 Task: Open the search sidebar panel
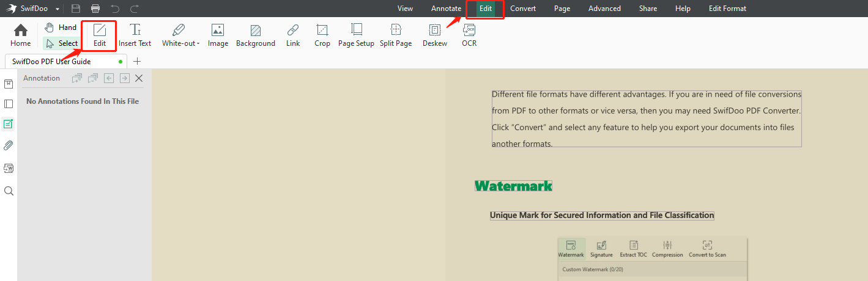coord(9,191)
